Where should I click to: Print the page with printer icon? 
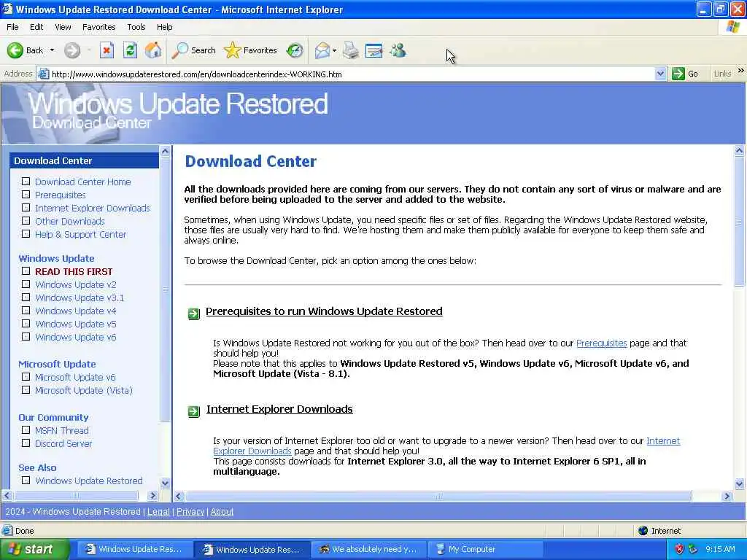351,50
